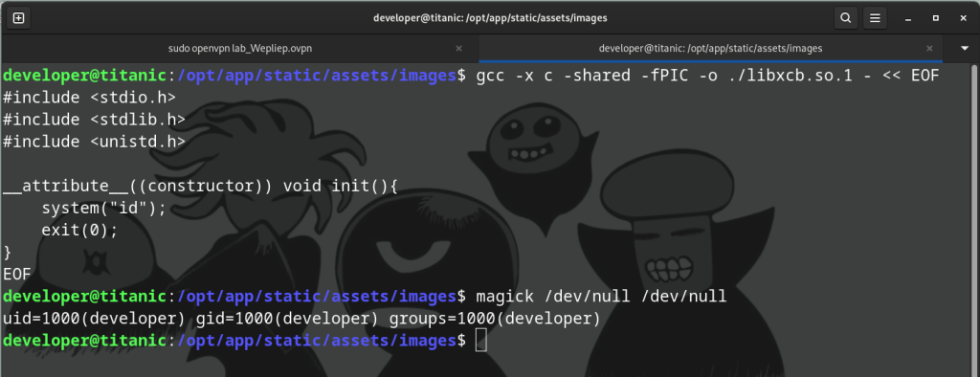Click the standalone EOF line
The width and height of the screenshot is (980, 377).
17,274
